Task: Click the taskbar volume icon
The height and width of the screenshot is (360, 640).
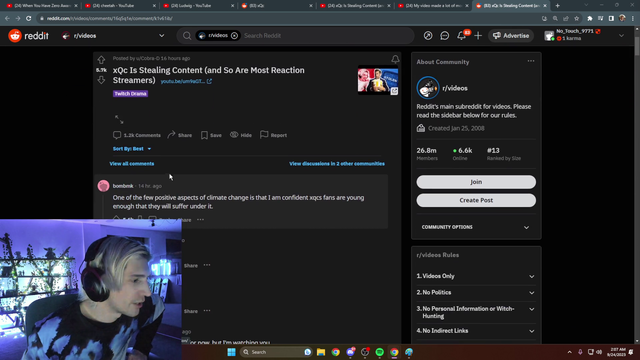Action: coord(599,352)
